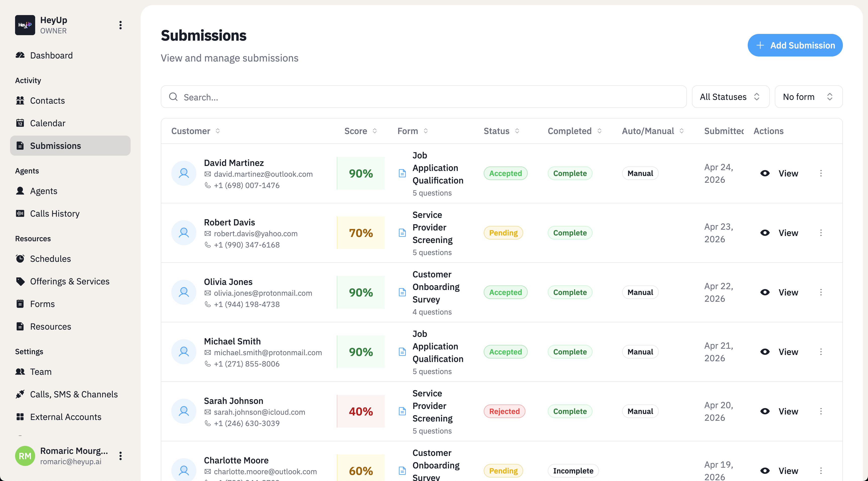Switch to the Dashboard section
Viewport: 868px width, 481px height.
tap(51, 55)
